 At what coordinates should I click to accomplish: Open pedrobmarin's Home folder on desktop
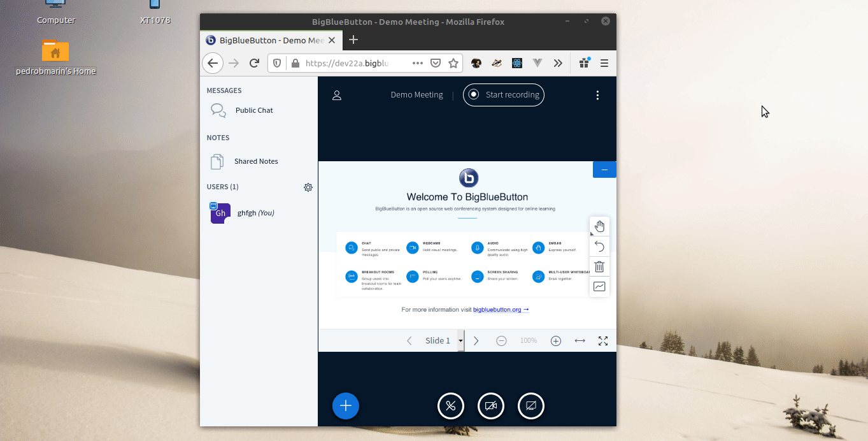[x=56, y=57]
